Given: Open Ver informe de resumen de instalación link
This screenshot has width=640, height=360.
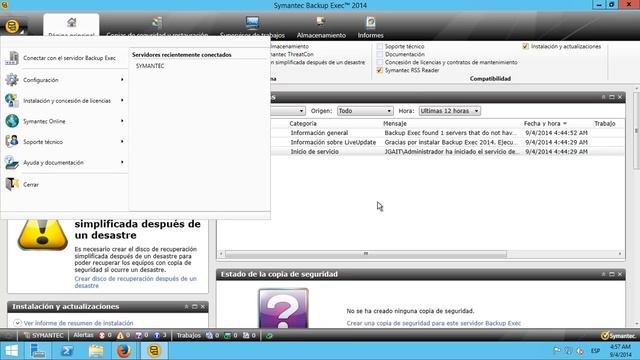Looking at the screenshot, I should coord(78,323).
